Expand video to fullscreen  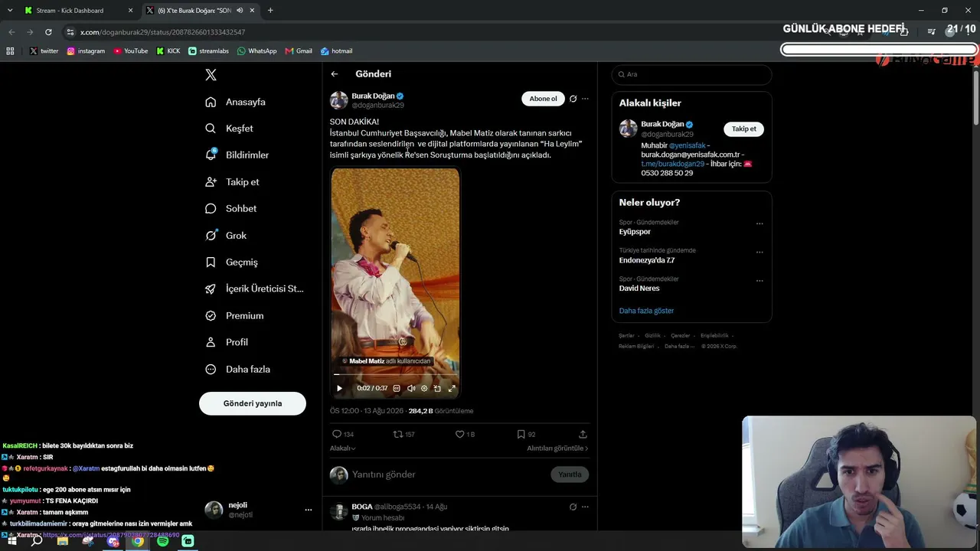coord(452,389)
